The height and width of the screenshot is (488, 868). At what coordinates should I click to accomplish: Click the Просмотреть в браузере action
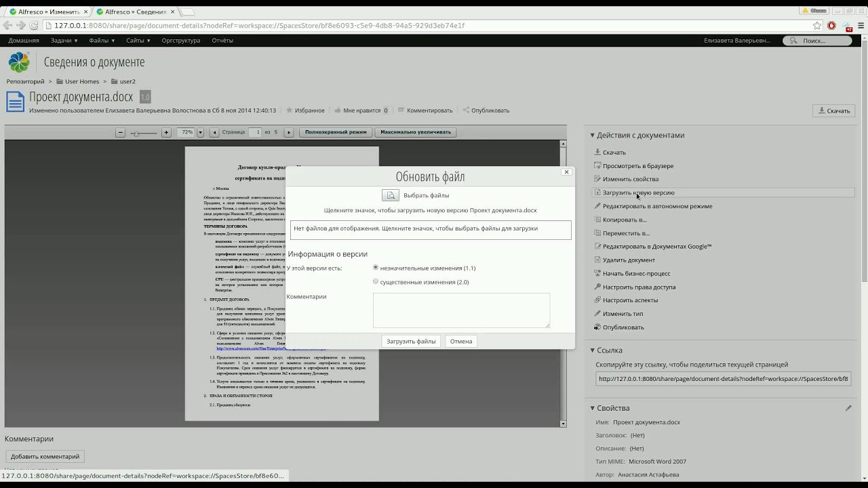tap(637, 166)
